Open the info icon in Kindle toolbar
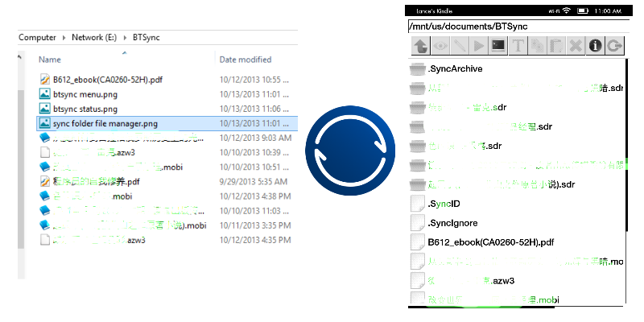This screenshot has height=322, width=644. (595, 46)
